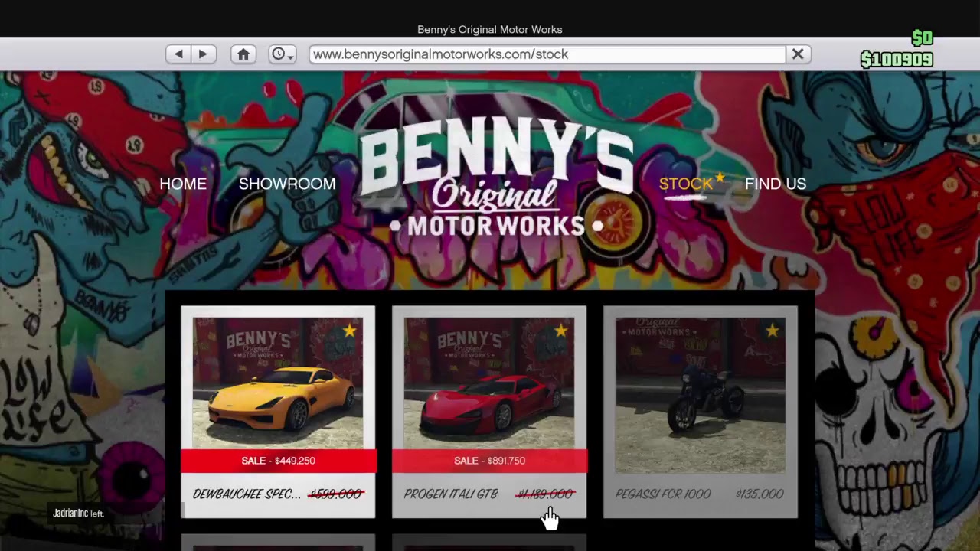Select the website address bar

[547, 54]
